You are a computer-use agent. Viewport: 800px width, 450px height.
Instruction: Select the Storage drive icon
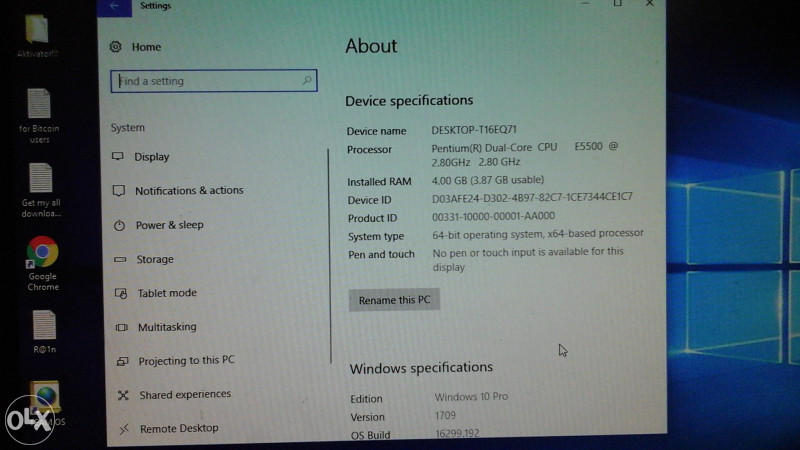tap(120, 259)
